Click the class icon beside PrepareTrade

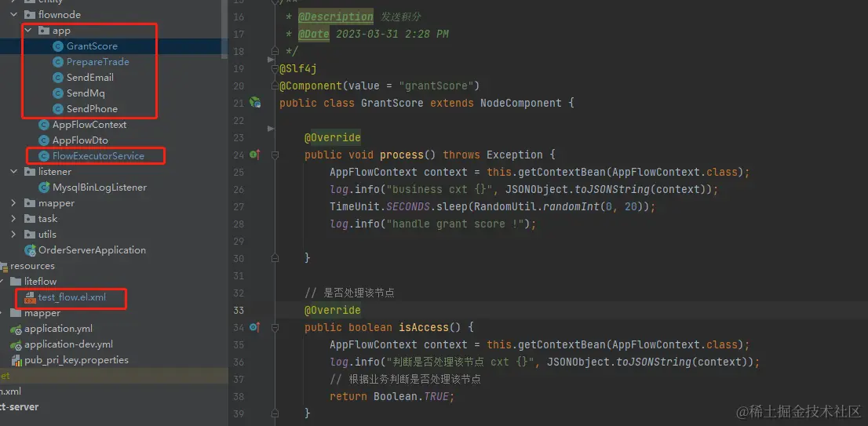click(57, 62)
